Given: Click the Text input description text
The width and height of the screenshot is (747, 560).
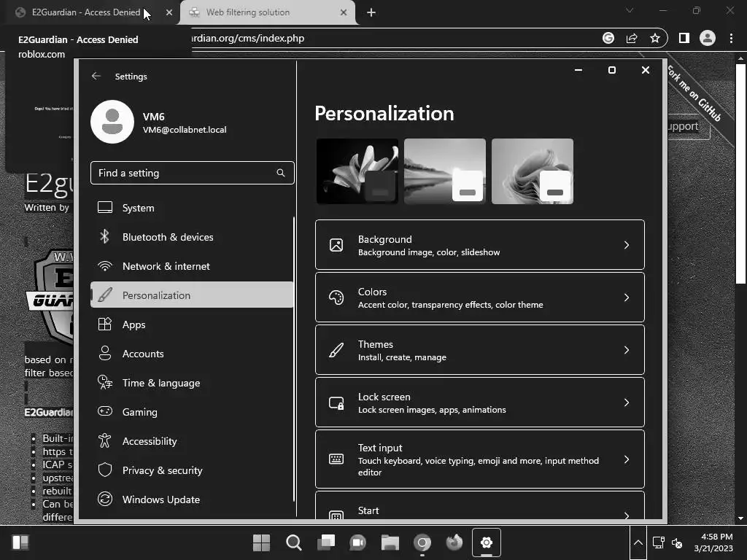Looking at the screenshot, I should (x=479, y=467).
